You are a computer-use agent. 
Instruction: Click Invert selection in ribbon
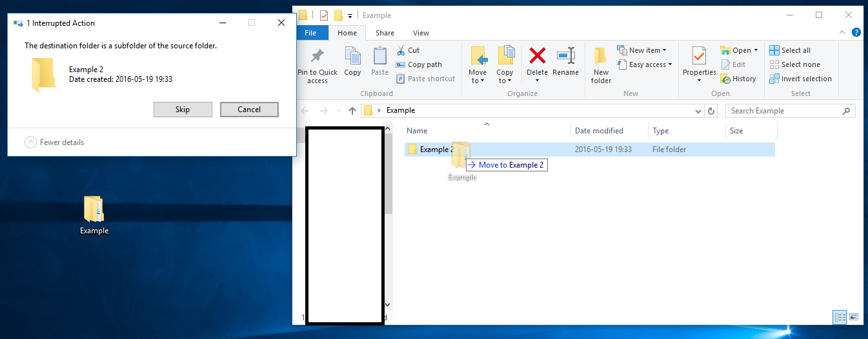[800, 79]
